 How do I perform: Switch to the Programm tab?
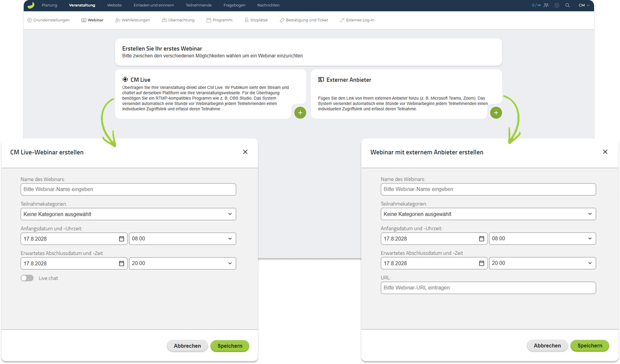click(219, 20)
